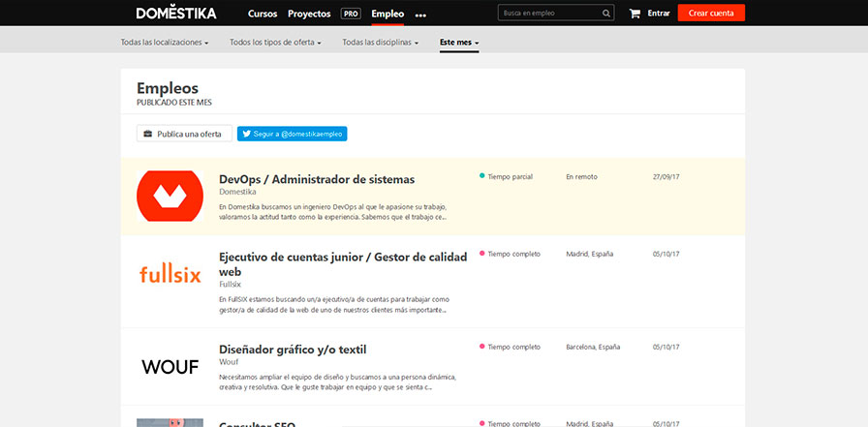Expand the Todas las disciplinas filter

(x=381, y=42)
